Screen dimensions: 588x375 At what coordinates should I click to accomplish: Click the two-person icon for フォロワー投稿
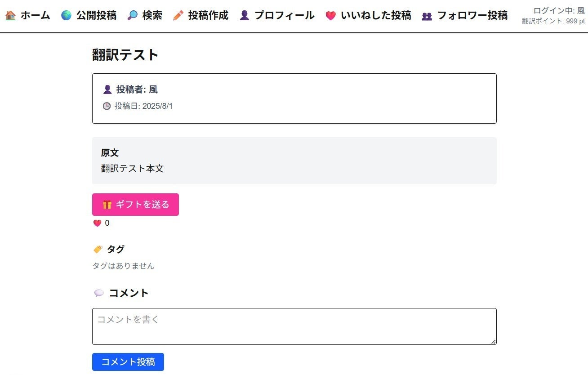tap(427, 15)
